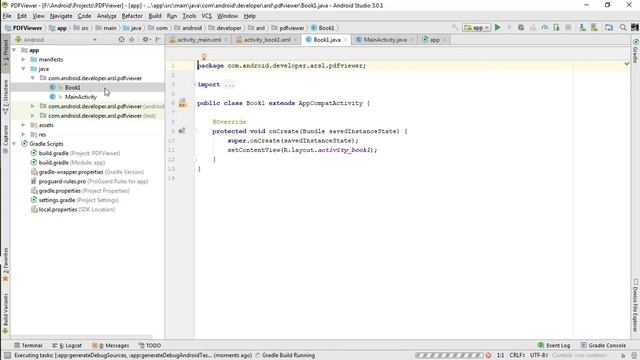Image resolution: width=640 pixels, height=360 pixels.
Task: Click scroll from source target icon
Action: coord(121,40)
